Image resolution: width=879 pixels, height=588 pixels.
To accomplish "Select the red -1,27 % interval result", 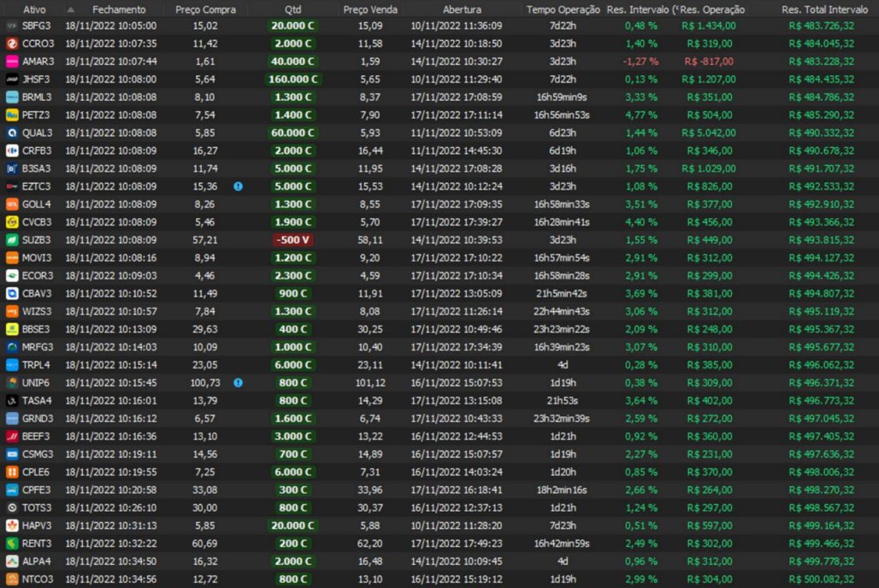I will pos(640,62).
